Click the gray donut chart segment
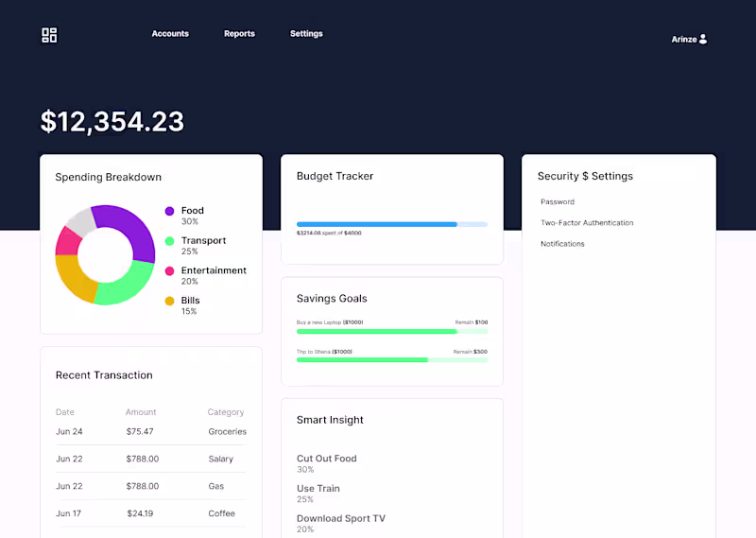756x538 pixels. pyautogui.click(x=81, y=221)
